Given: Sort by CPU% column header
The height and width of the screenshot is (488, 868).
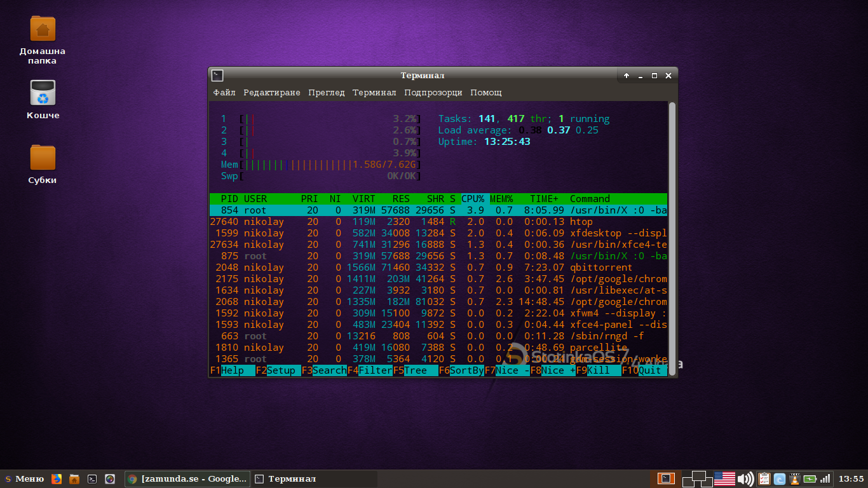Looking at the screenshot, I should (x=473, y=199).
